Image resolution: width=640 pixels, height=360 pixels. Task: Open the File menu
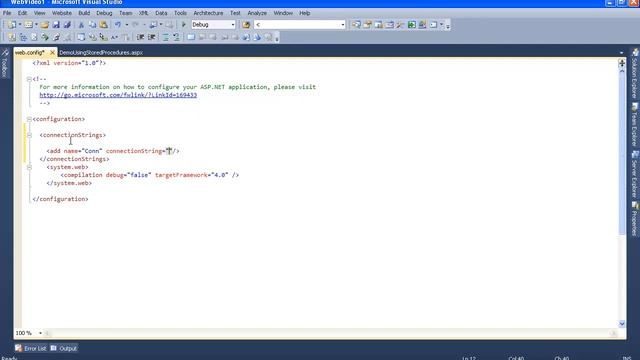[x=7, y=13]
